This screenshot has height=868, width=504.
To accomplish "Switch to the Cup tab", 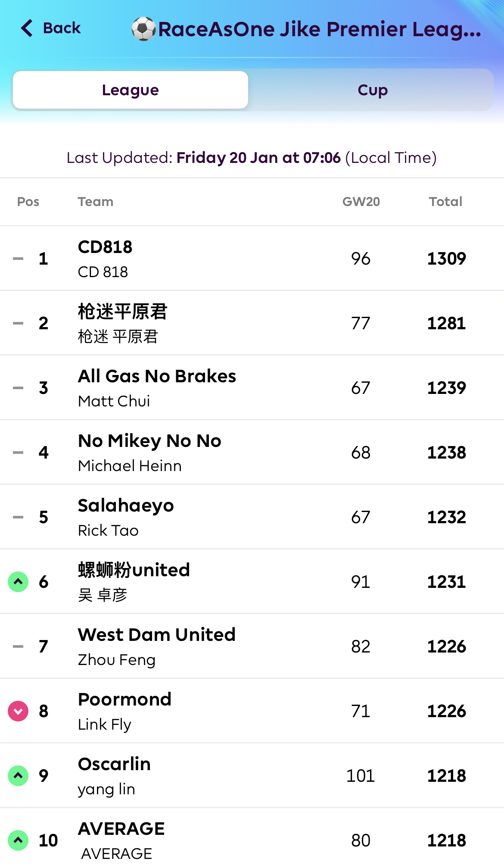I will tap(372, 90).
